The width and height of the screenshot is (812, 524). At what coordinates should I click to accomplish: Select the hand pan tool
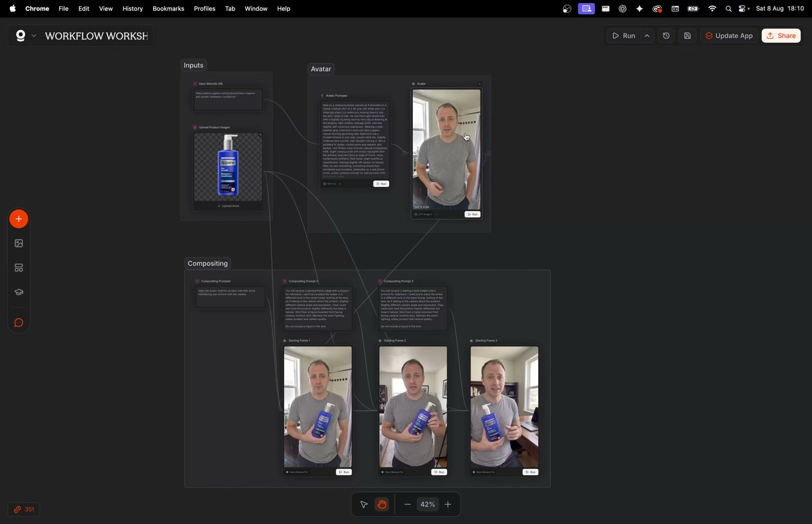tap(382, 504)
